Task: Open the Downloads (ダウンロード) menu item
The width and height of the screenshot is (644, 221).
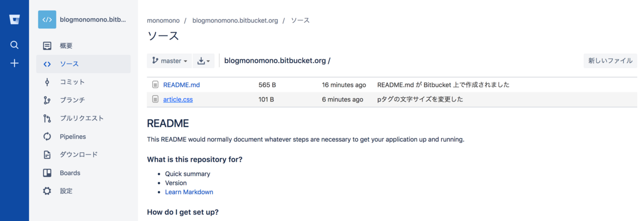Action: (x=78, y=154)
